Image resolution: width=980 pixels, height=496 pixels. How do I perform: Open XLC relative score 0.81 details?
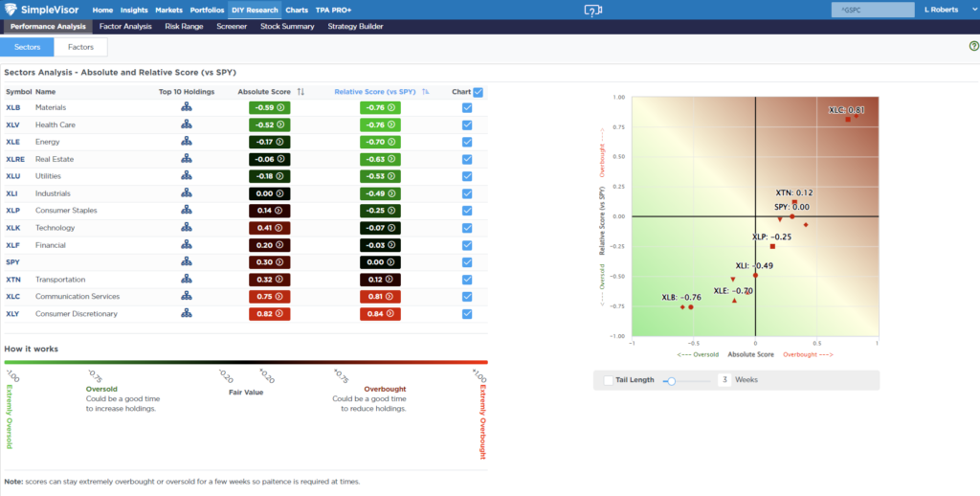click(x=380, y=297)
